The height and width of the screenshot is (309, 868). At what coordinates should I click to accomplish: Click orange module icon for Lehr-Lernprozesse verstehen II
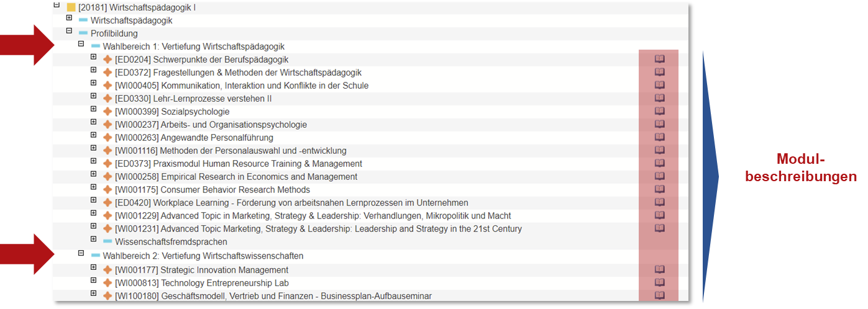click(x=107, y=98)
